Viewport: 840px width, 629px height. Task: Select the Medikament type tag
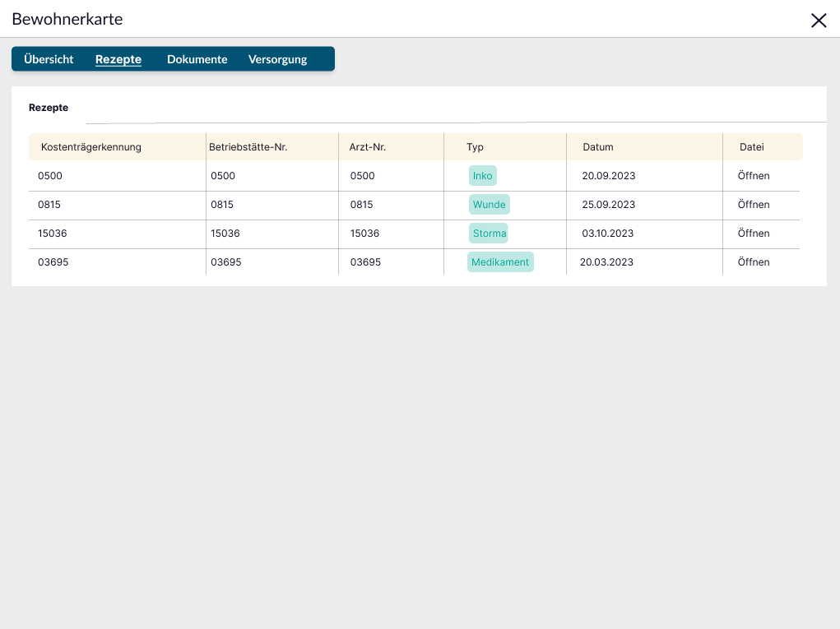pyautogui.click(x=500, y=262)
